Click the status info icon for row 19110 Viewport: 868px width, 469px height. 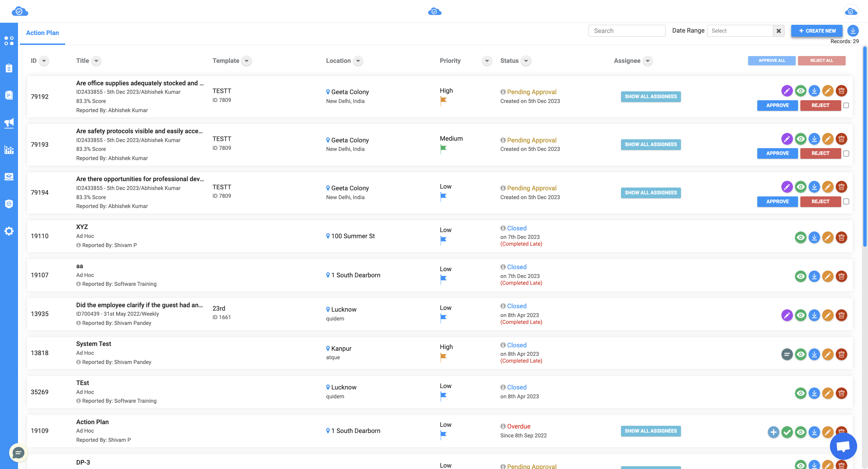[x=503, y=228]
